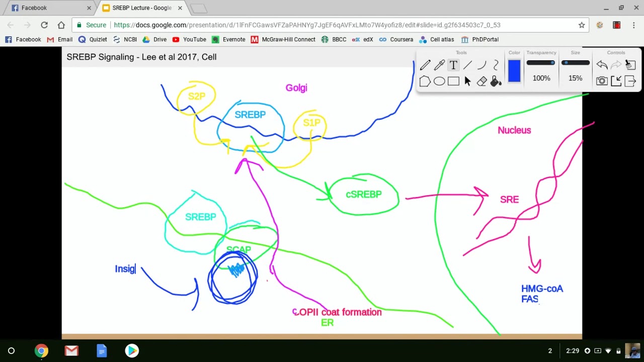
Task: Click the minimize-toolbox arrow icon
Action: pyautogui.click(x=616, y=81)
